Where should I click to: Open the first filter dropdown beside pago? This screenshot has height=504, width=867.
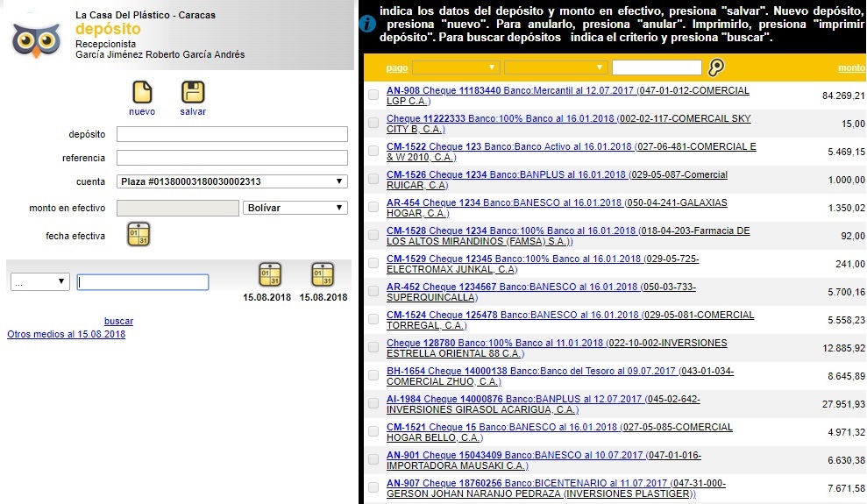[456, 67]
